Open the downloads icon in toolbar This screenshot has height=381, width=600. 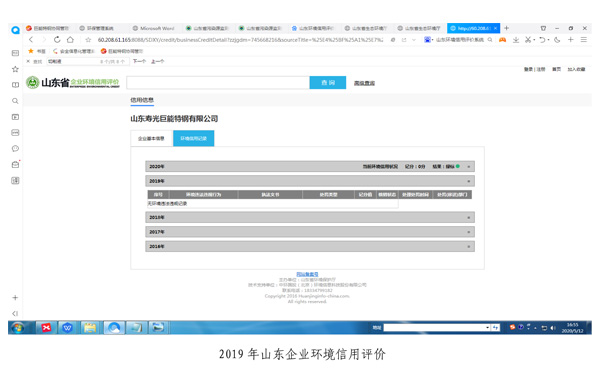(x=516, y=40)
